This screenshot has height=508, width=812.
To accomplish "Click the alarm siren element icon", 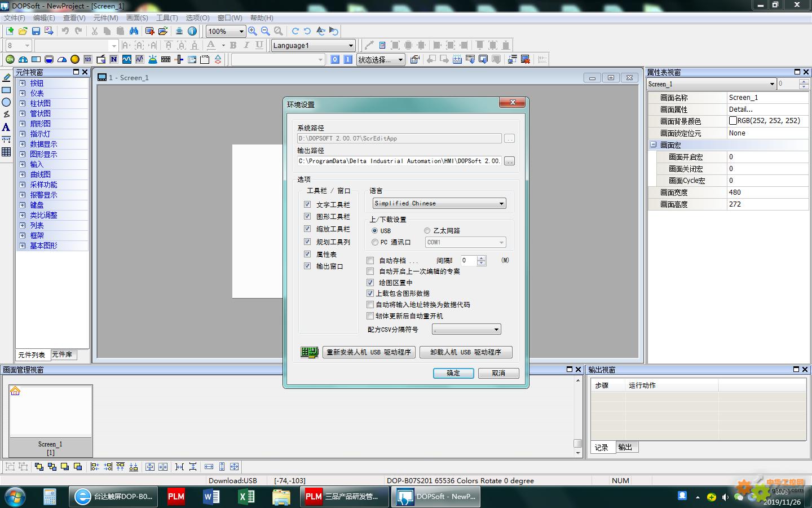I will click(153, 59).
